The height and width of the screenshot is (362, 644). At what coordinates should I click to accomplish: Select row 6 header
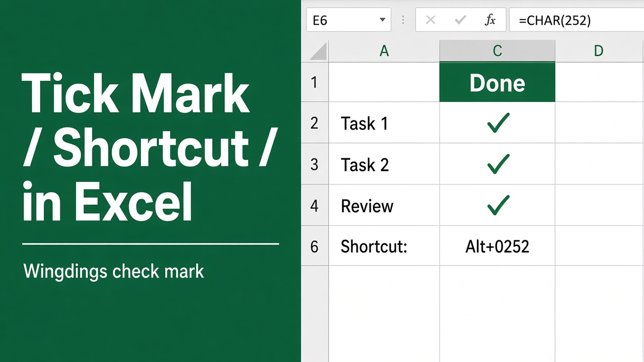(315, 246)
